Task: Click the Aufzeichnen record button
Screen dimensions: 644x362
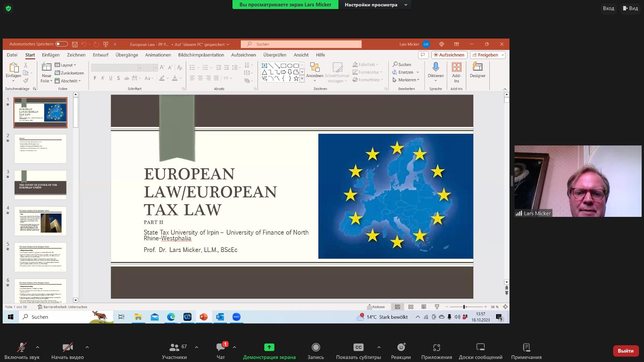Action: click(449, 55)
